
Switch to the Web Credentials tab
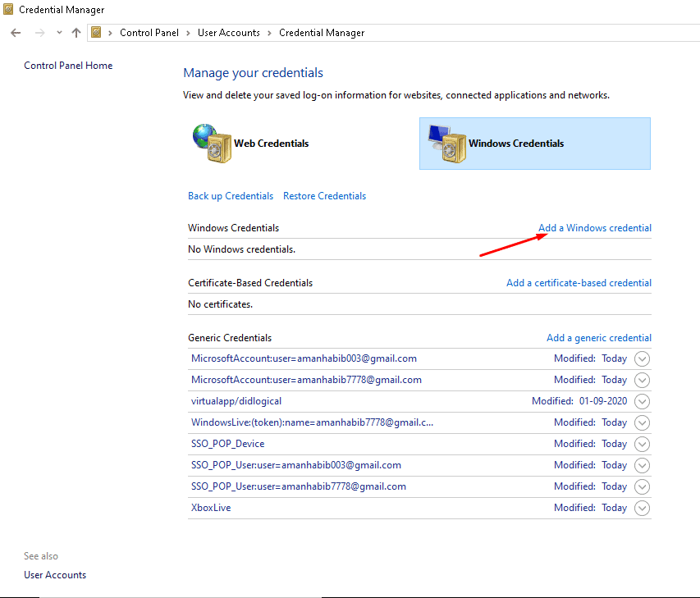(271, 144)
